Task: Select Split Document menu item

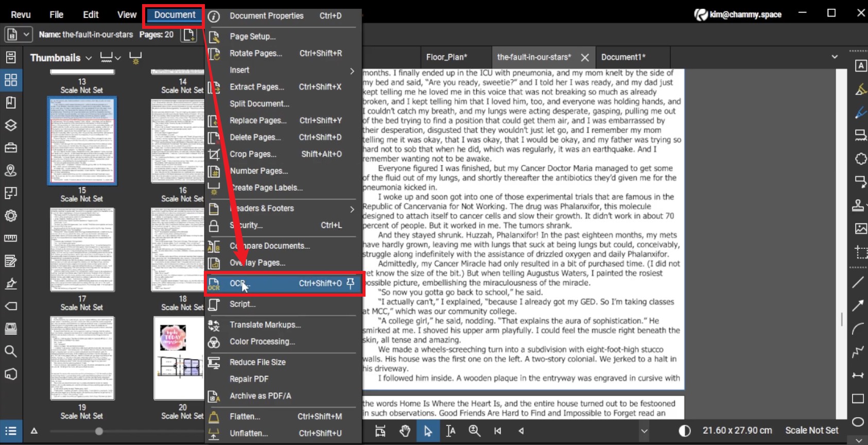Action: click(x=283, y=104)
